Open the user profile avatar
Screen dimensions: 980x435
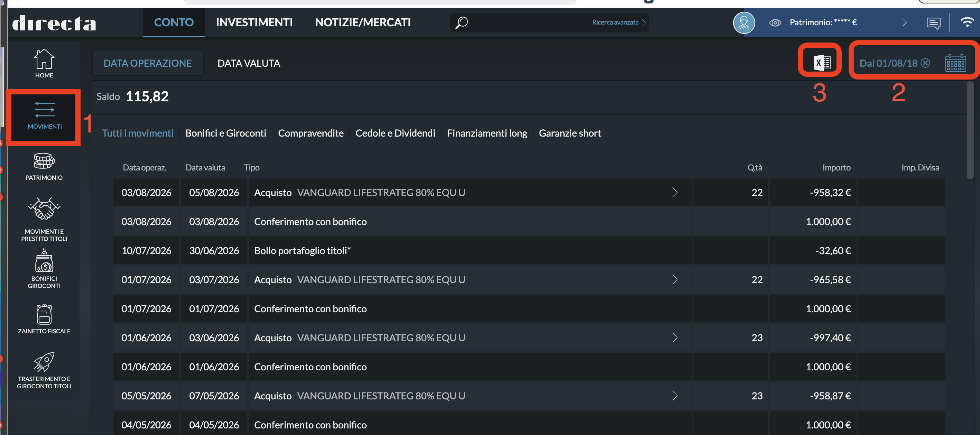click(744, 22)
